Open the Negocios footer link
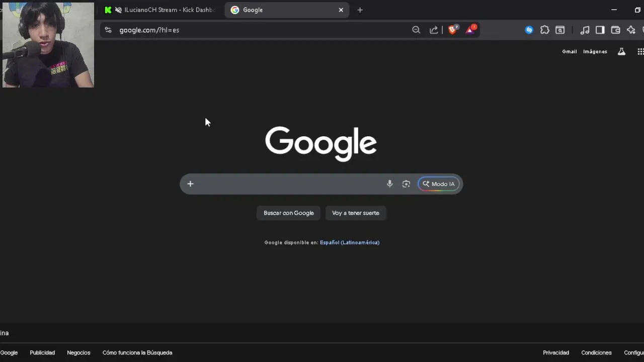This screenshot has width=644, height=362. click(78, 353)
